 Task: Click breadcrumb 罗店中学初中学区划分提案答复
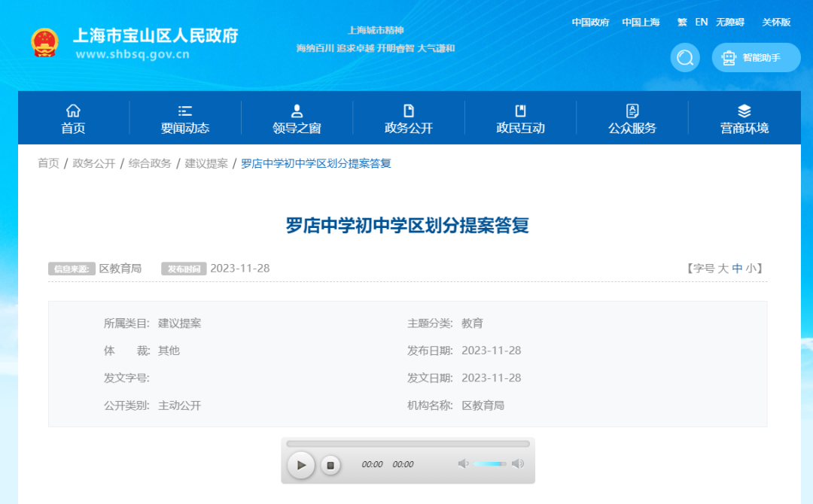pyautogui.click(x=315, y=164)
